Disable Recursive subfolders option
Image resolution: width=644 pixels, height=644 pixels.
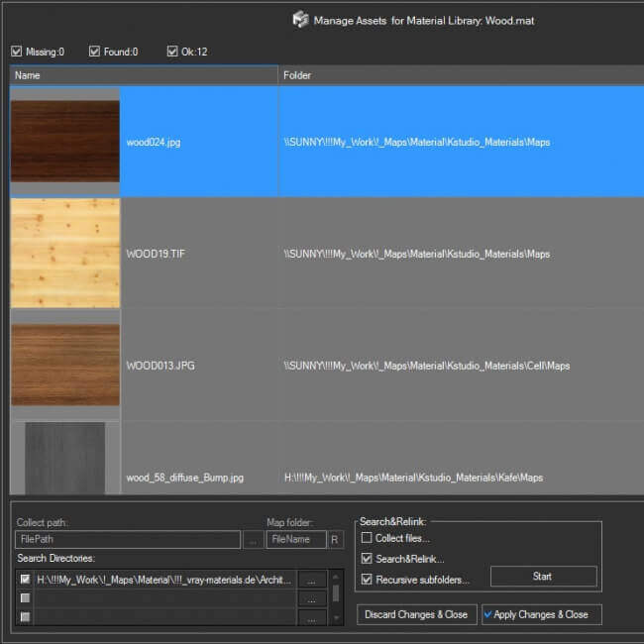(368, 580)
